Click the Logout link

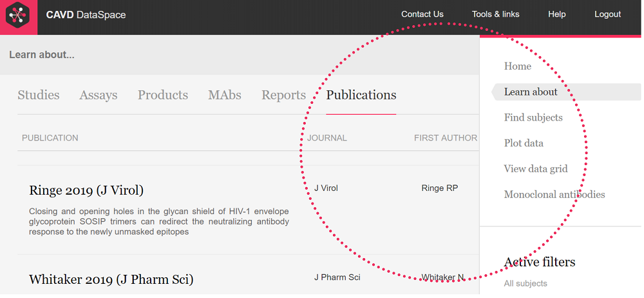pyautogui.click(x=607, y=14)
